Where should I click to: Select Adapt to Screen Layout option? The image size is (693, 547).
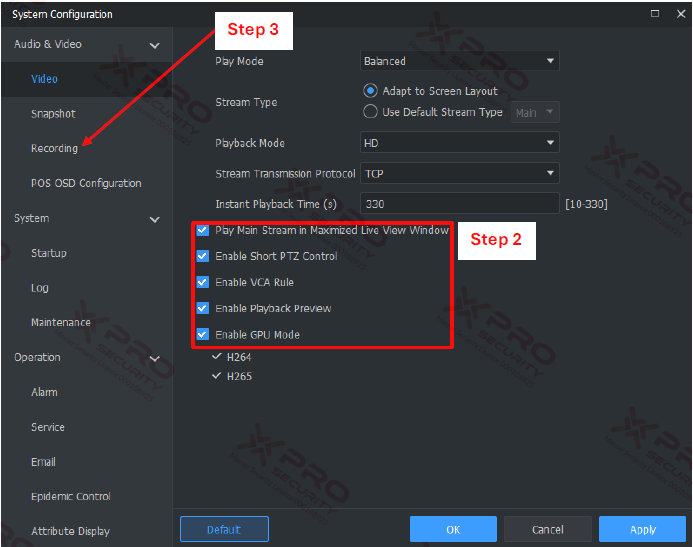370,91
